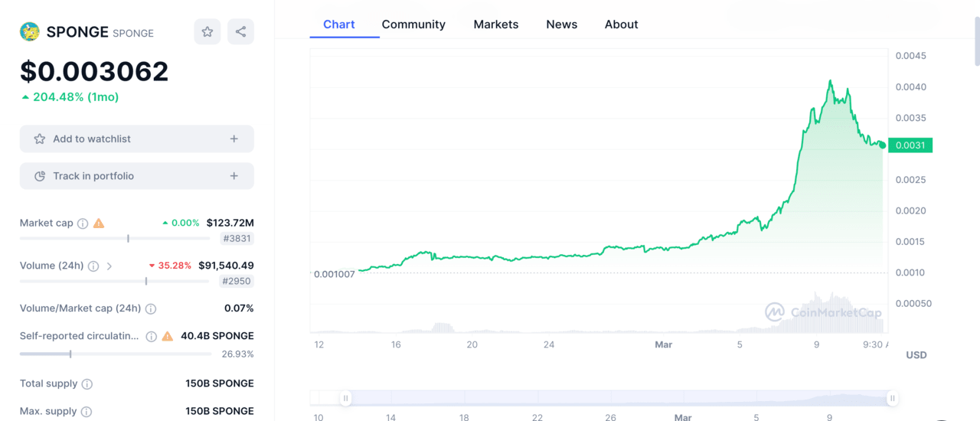Click Volume (24h) info icon

pyautogui.click(x=93, y=266)
